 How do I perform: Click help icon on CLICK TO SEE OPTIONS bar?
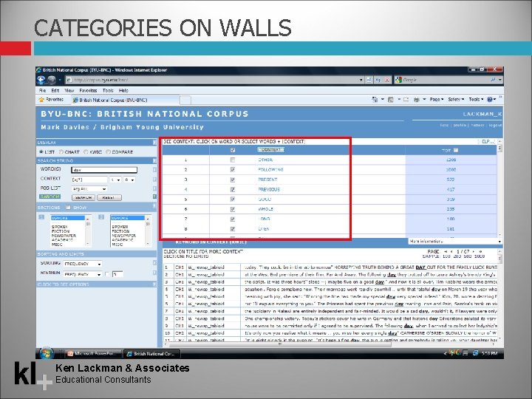coord(154,284)
